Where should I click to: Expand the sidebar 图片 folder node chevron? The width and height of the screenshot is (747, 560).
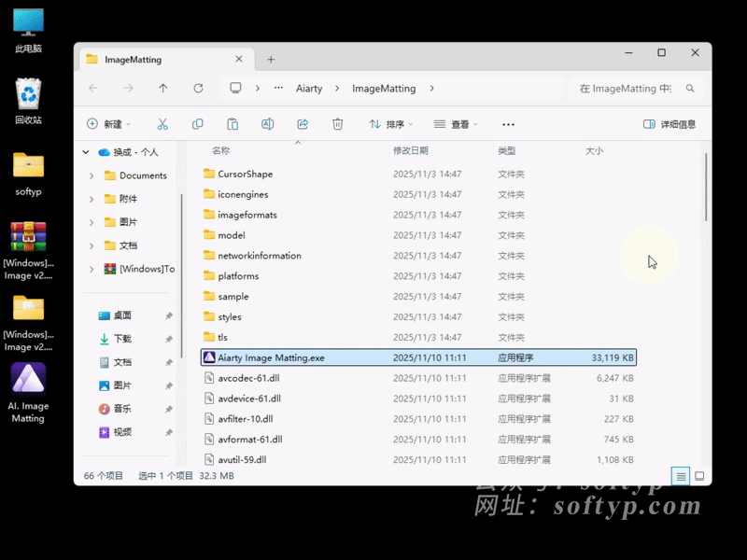(92, 222)
